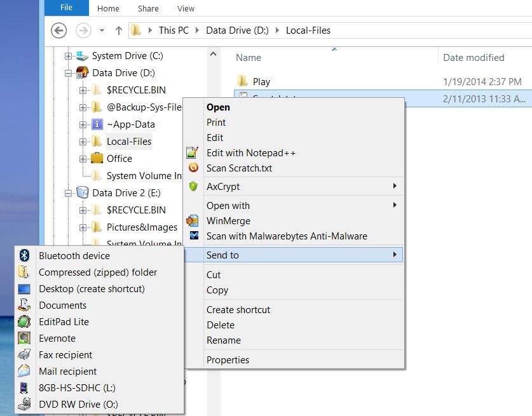Image resolution: width=532 pixels, height=416 pixels.
Task: Click the AxCrypt shield icon
Action: tap(193, 187)
